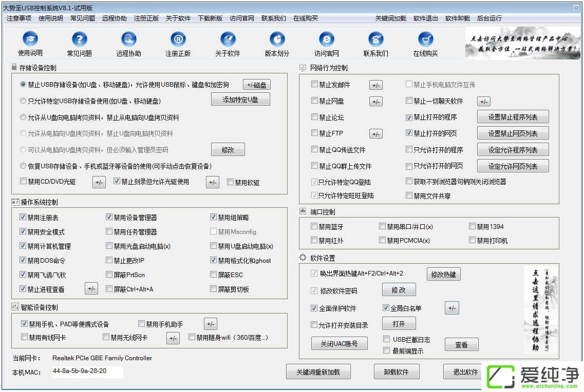Toggle 禁用CD/DVD光驱 checkbox
Image resolution: width=584 pixels, height=392 pixels.
(x=23, y=181)
